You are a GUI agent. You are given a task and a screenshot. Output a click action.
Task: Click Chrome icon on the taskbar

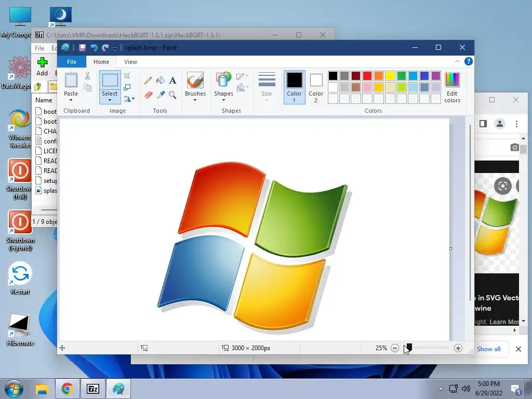(x=68, y=389)
